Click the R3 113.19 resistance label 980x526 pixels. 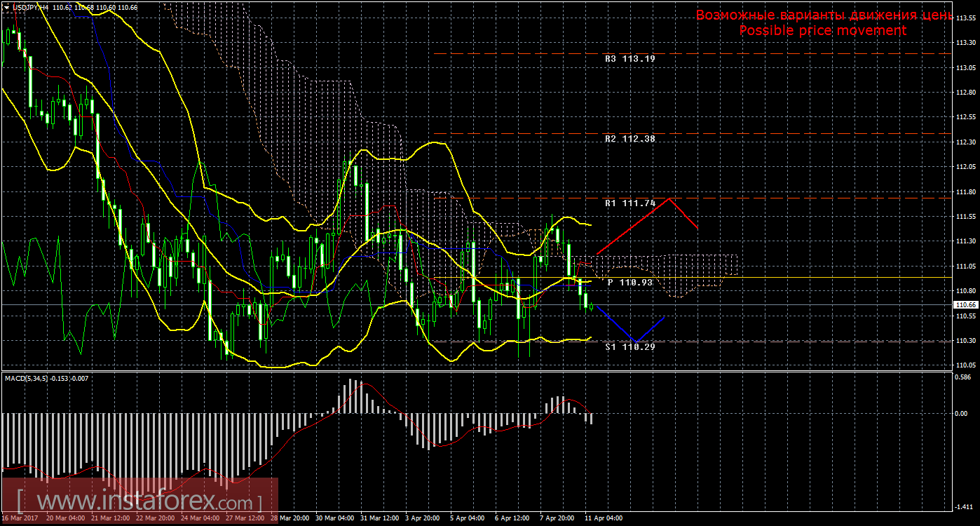[629, 59]
